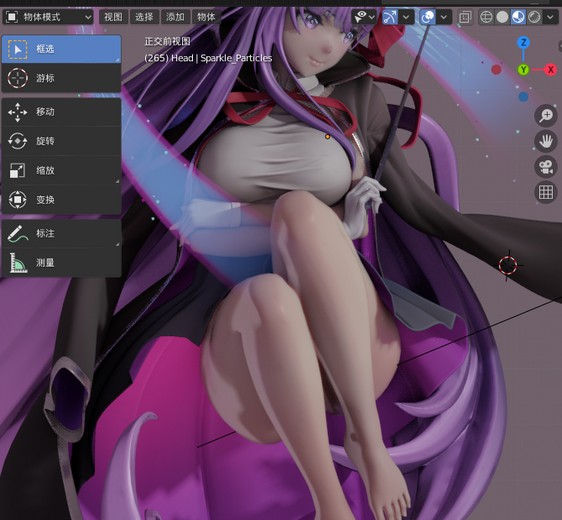Screen dimensions: 562x520
Task: Activate the 移动 move tool
Action: (x=61, y=112)
